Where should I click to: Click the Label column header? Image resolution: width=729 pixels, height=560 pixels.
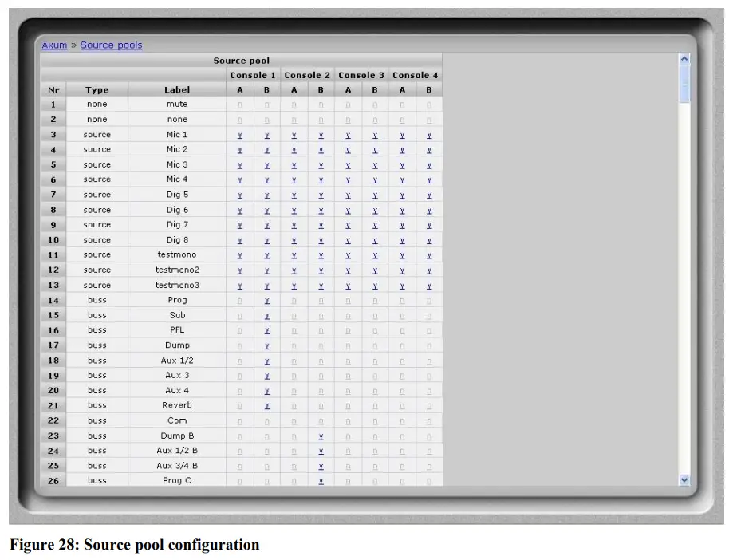coord(177,90)
